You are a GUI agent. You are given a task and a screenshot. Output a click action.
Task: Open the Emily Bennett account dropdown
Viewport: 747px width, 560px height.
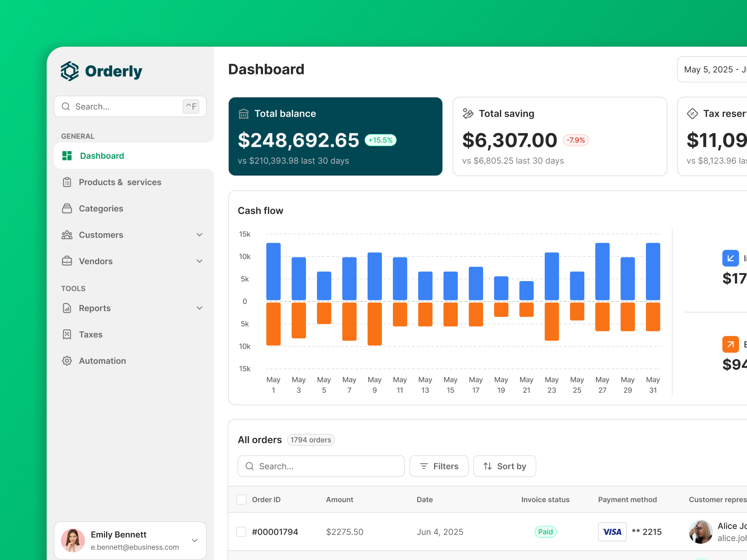[x=130, y=540]
